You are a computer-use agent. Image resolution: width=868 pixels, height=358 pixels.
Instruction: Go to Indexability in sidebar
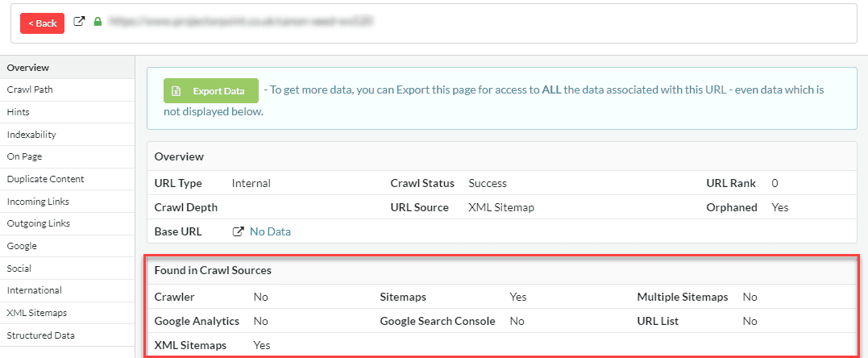tap(68, 135)
